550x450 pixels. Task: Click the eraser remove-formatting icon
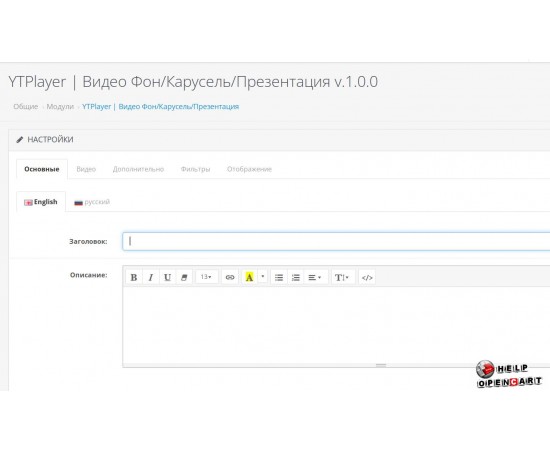pos(184,277)
